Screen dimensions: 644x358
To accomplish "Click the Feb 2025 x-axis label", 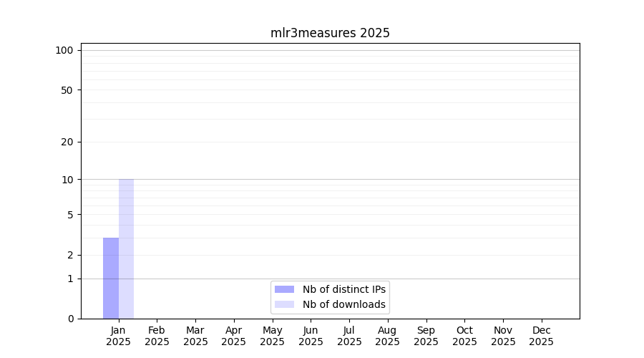I will tap(157, 336).
